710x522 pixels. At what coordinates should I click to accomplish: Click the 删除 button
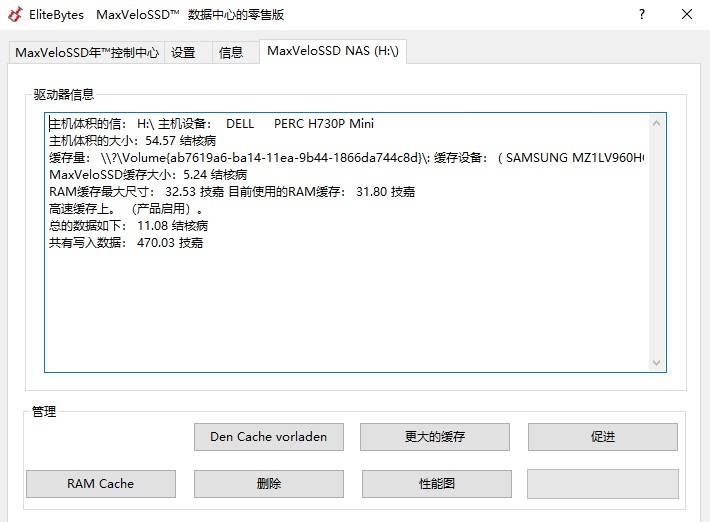tap(269, 484)
